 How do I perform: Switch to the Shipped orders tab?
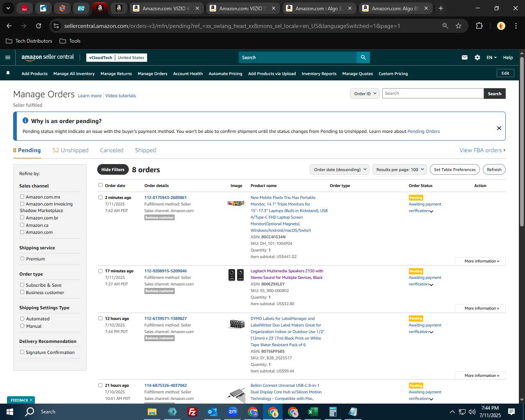pos(146,150)
